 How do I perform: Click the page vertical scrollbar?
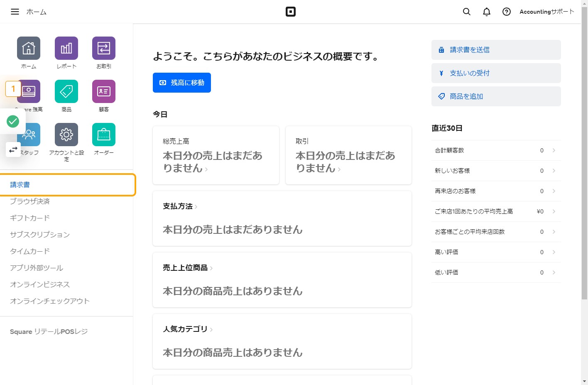click(584, 153)
